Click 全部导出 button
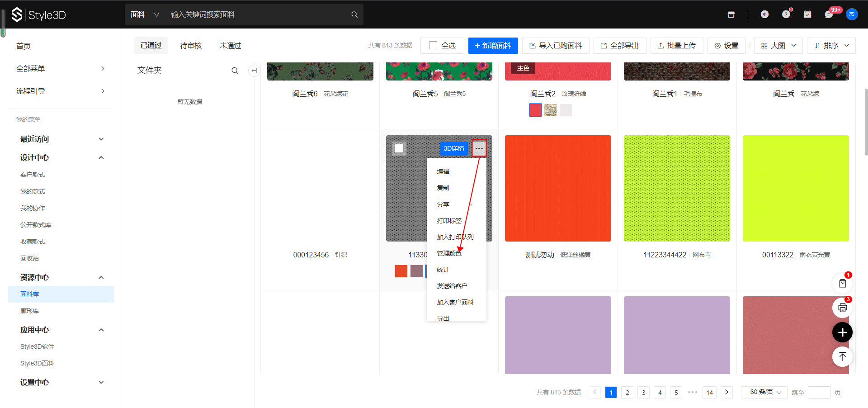 point(620,46)
